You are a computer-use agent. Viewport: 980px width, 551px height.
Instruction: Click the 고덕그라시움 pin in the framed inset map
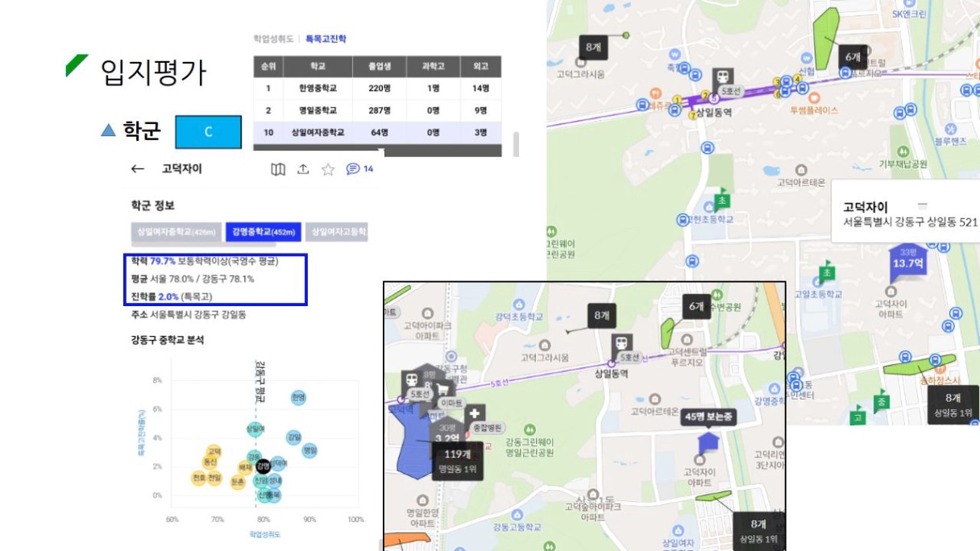click(545, 344)
